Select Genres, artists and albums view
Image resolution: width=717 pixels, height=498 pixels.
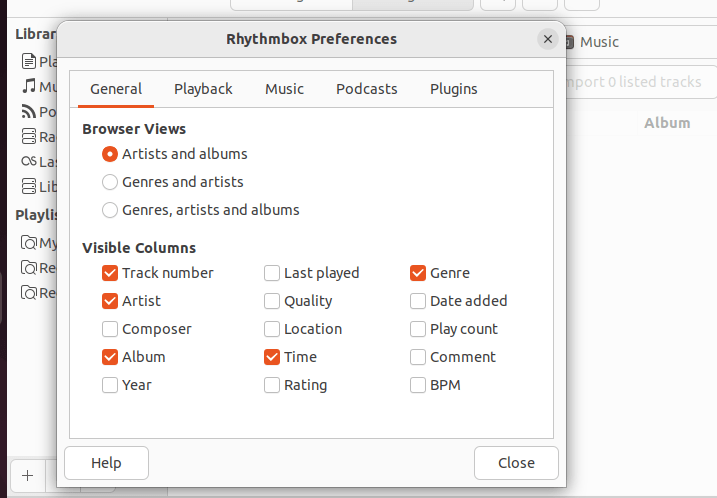(200, 210)
